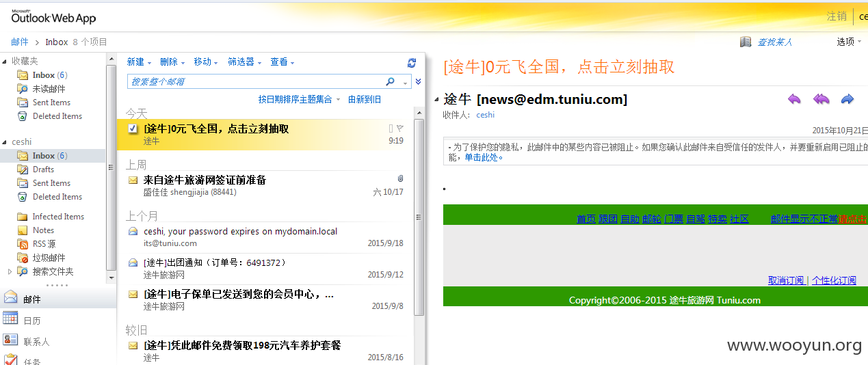This screenshot has height=365, width=868.
Task: Click the Drafts folder icon
Action: (x=23, y=170)
